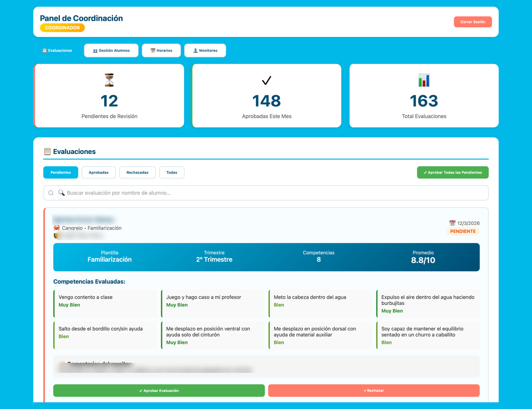Filter by Rechazadas evaluations
Image resolution: width=532 pixels, height=409 pixels.
(138, 173)
